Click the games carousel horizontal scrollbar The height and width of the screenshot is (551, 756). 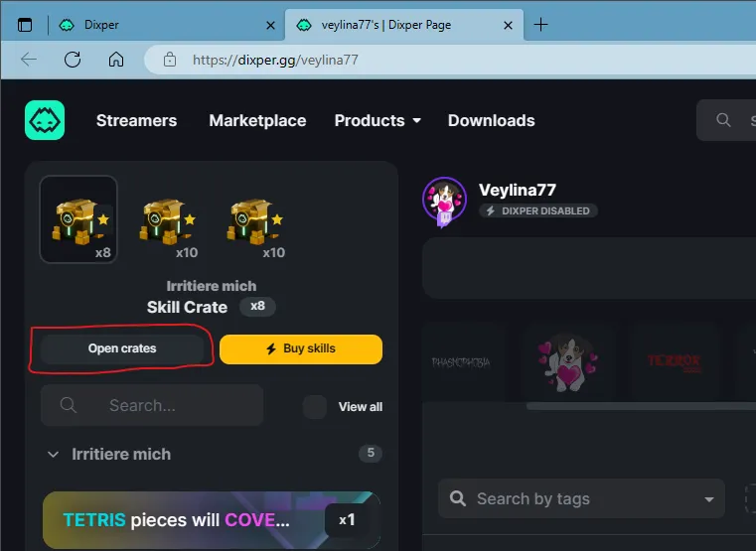pyautogui.click(x=641, y=406)
